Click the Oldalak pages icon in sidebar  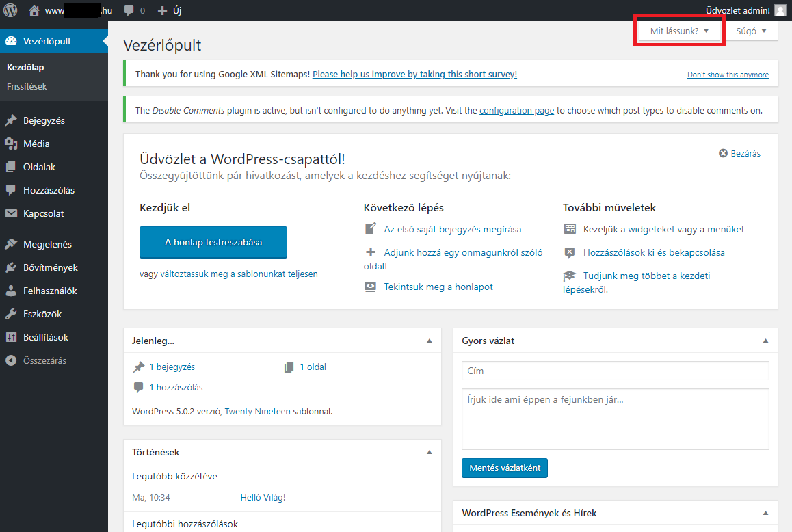click(x=11, y=167)
